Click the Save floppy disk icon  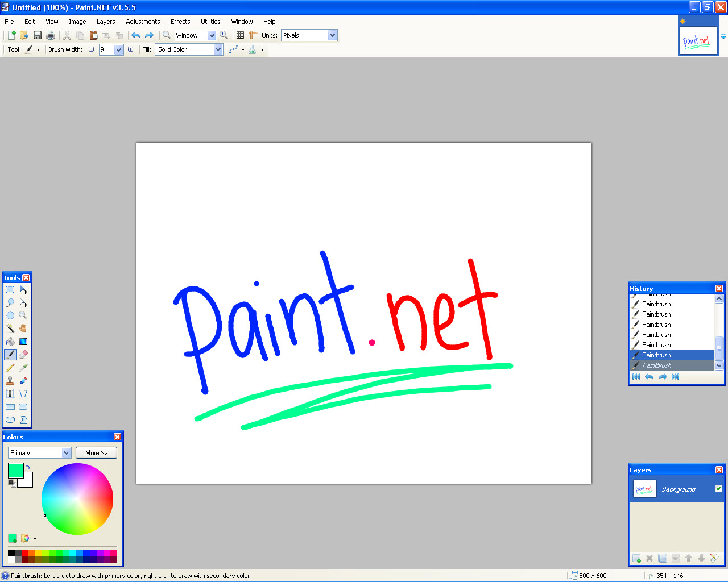38,35
